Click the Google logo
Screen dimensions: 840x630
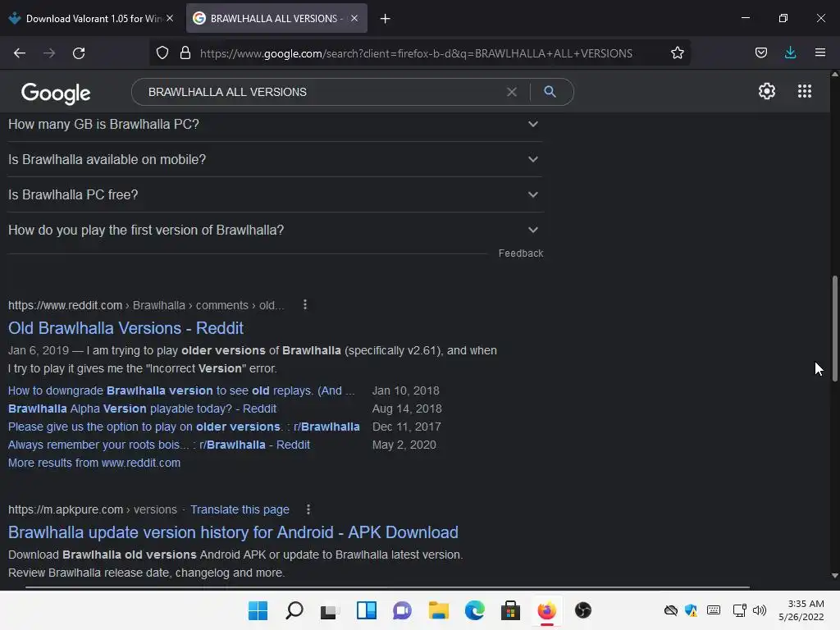[56, 94]
